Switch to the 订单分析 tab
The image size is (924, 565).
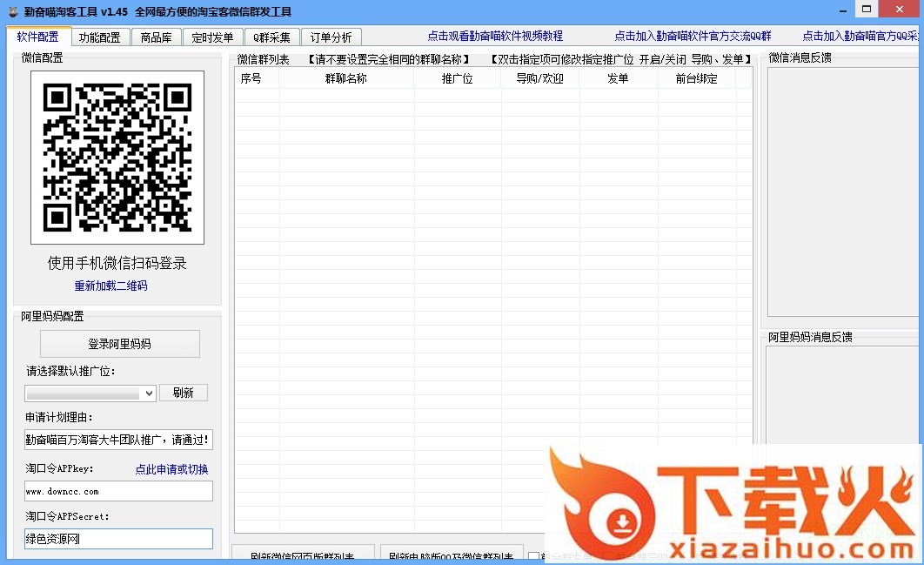(x=331, y=37)
